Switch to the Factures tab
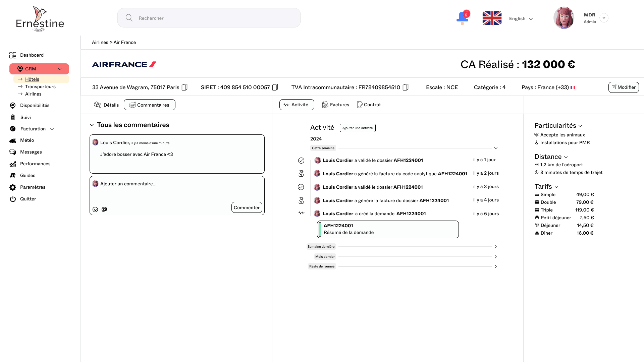Screen dimensions: 644x362 click(335, 105)
